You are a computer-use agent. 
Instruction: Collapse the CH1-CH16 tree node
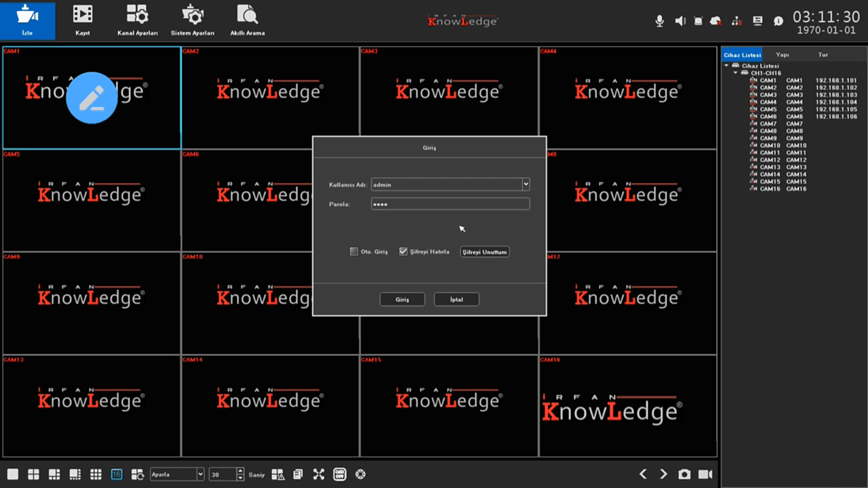pyautogui.click(x=735, y=73)
